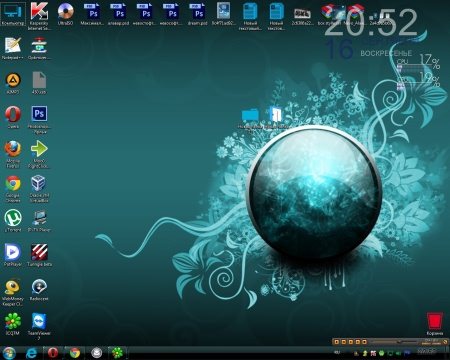Launch the Tunngle beta shortcut
Viewport: 450px width, 360px height.
click(x=39, y=255)
